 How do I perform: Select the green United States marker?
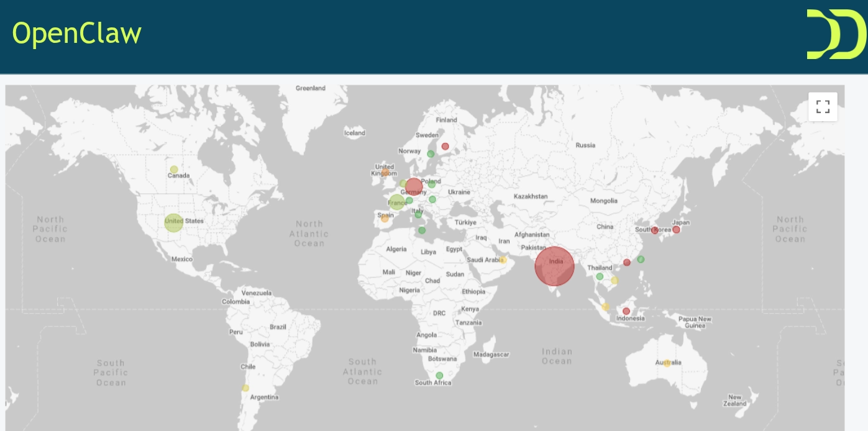coord(173,223)
